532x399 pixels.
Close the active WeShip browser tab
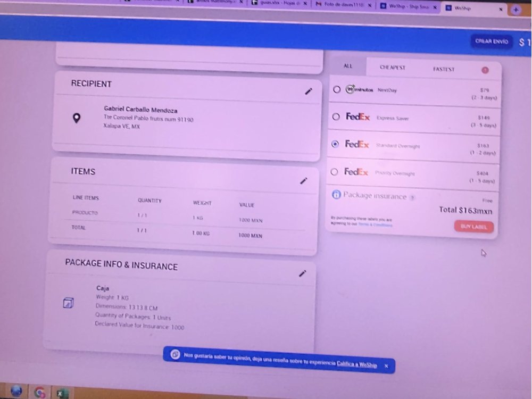coord(501,10)
